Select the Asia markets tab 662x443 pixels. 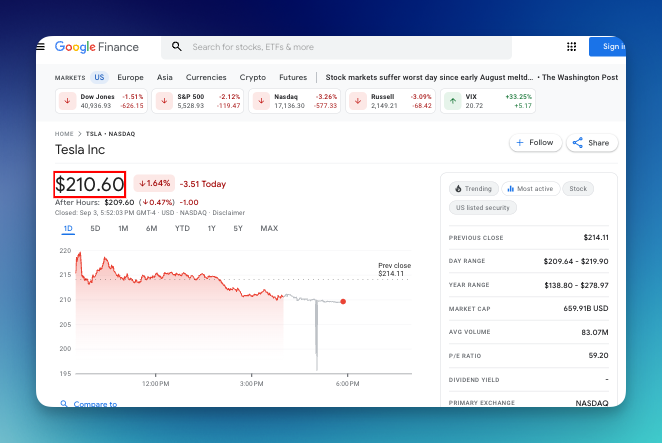[x=165, y=77]
